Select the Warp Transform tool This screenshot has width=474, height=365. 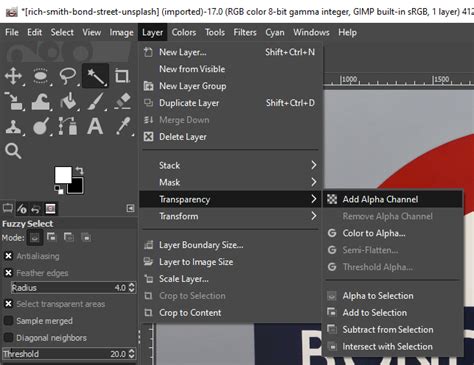pyautogui.click(x=41, y=101)
